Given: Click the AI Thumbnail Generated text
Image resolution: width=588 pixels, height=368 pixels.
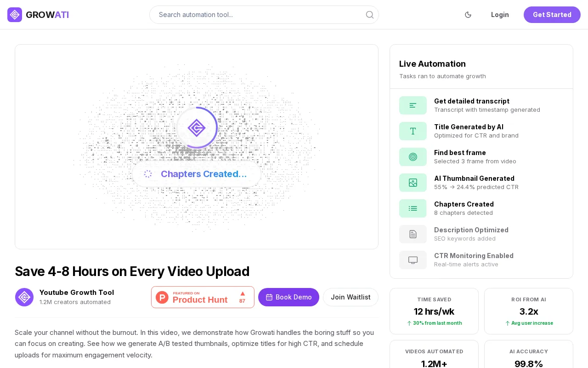Looking at the screenshot, I should (x=474, y=178).
